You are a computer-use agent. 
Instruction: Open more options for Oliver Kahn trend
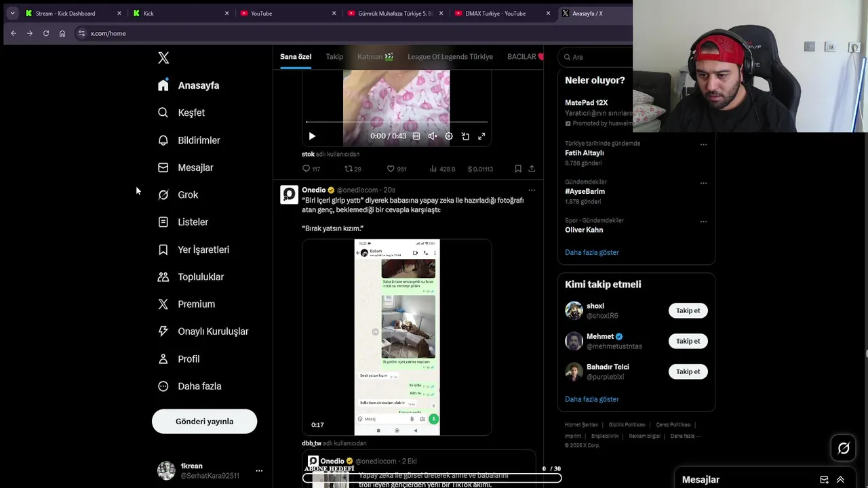(703, 222)
